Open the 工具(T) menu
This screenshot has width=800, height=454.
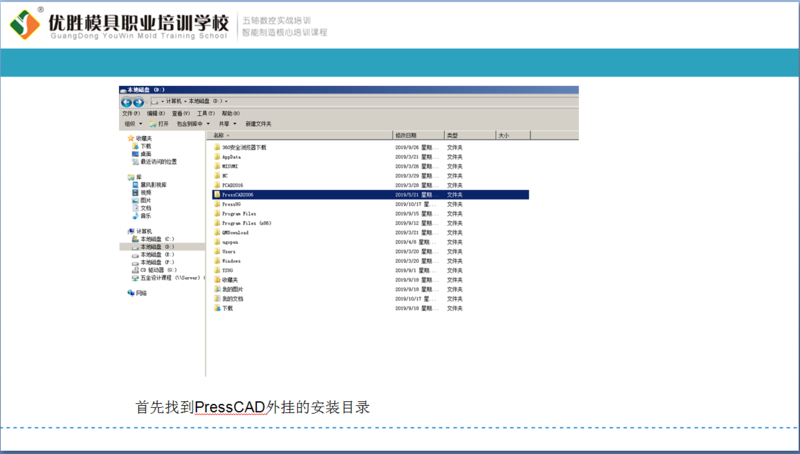point(206,113)
